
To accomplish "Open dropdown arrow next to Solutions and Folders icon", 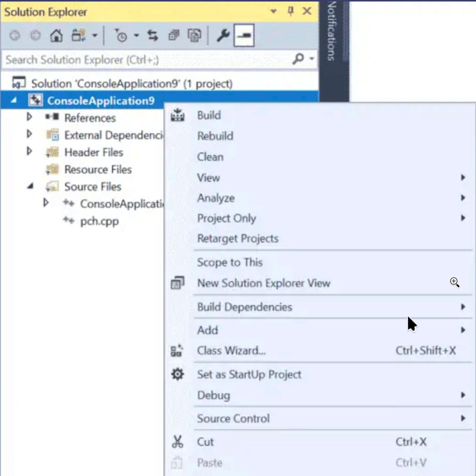I will coord(95,36).
